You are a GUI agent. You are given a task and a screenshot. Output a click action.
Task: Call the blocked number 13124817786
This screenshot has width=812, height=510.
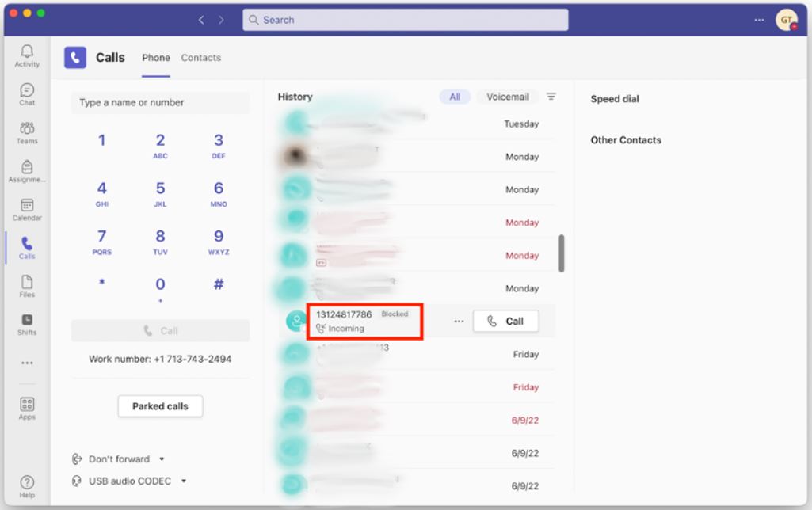tap(505, 321)
